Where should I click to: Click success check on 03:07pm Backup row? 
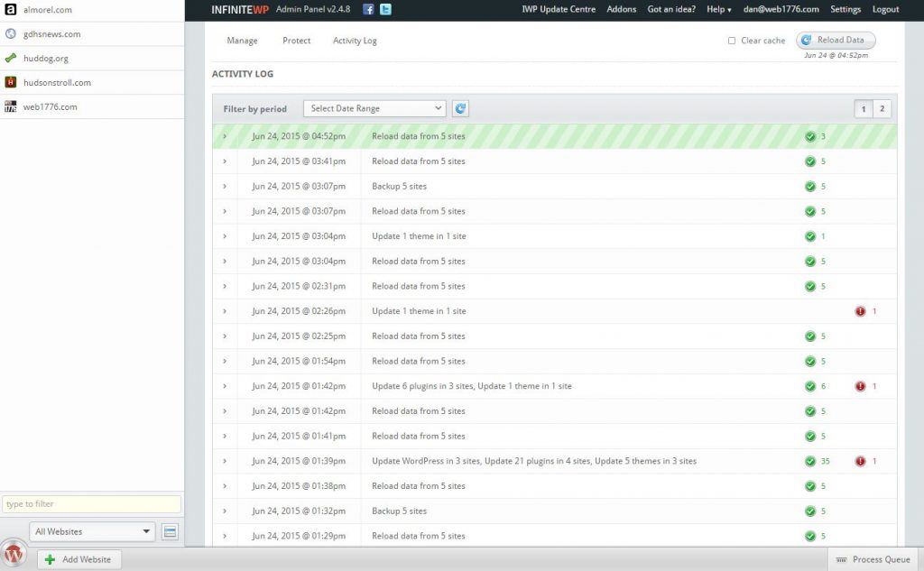point(810,186)
